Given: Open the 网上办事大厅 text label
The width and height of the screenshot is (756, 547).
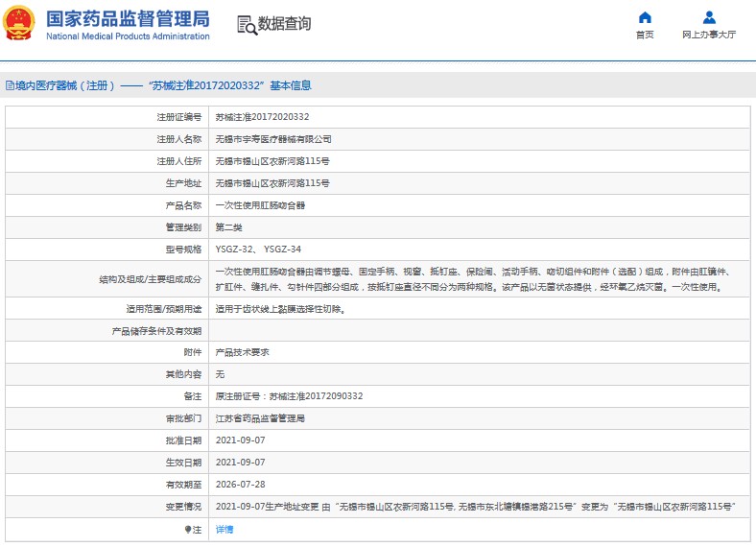Looking at the screenshot, I should click(x=709, y=35).
